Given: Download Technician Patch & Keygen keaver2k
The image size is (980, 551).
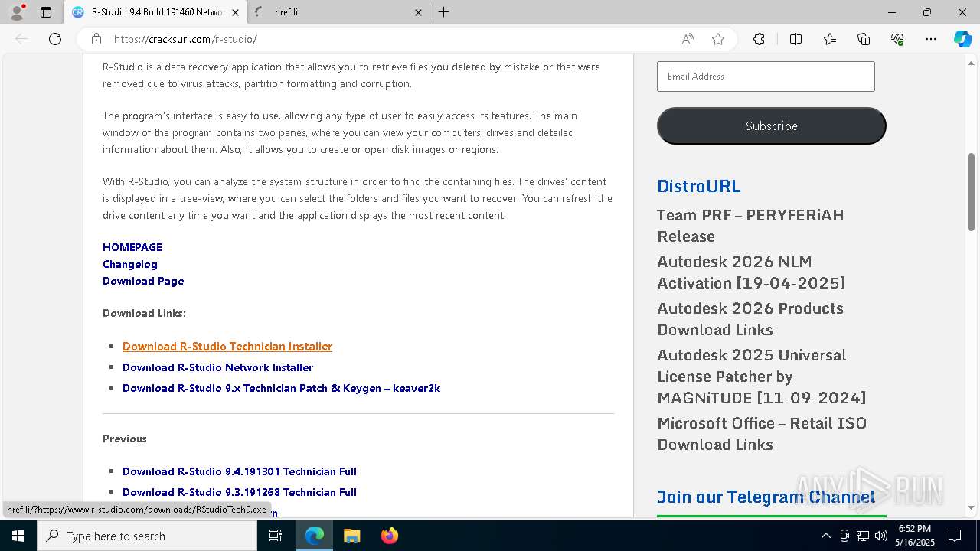Looking at the screenshot, I should tap(281, 388).
